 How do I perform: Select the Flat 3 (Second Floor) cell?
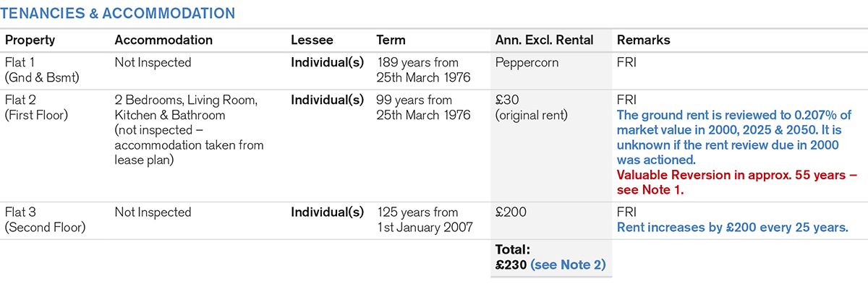45,219
